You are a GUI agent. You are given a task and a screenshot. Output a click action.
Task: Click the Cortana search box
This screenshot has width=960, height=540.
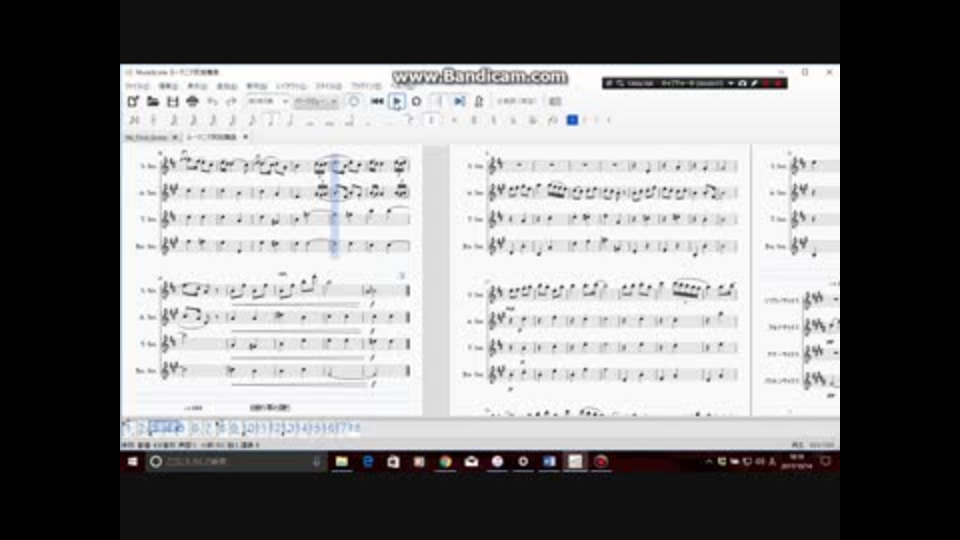236,462
